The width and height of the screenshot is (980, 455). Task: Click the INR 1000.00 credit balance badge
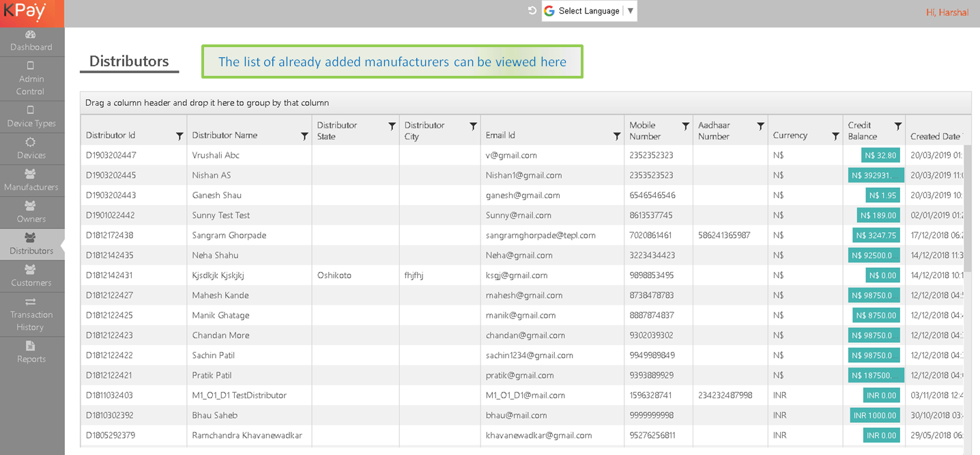pos(875,415)
